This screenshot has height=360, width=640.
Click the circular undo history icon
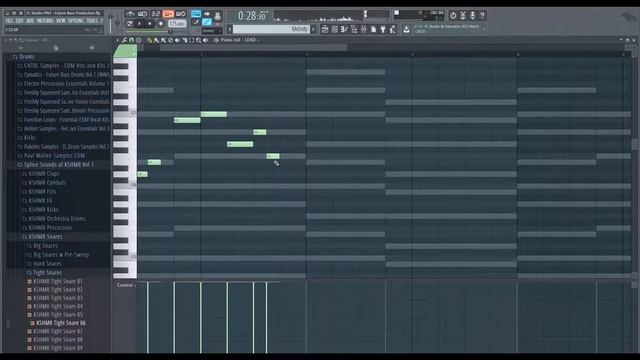453,16
